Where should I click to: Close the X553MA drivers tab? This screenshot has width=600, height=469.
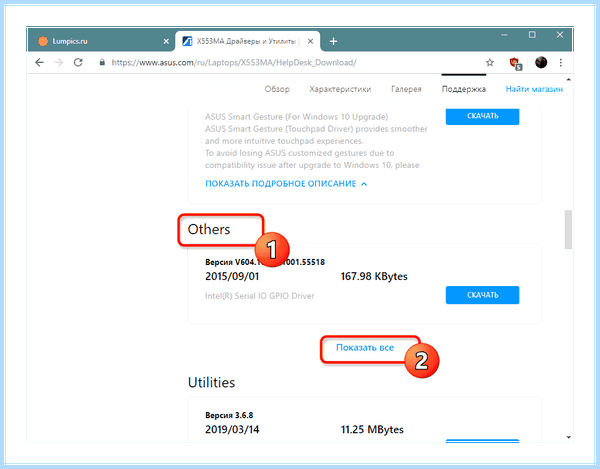pos(310,41)
